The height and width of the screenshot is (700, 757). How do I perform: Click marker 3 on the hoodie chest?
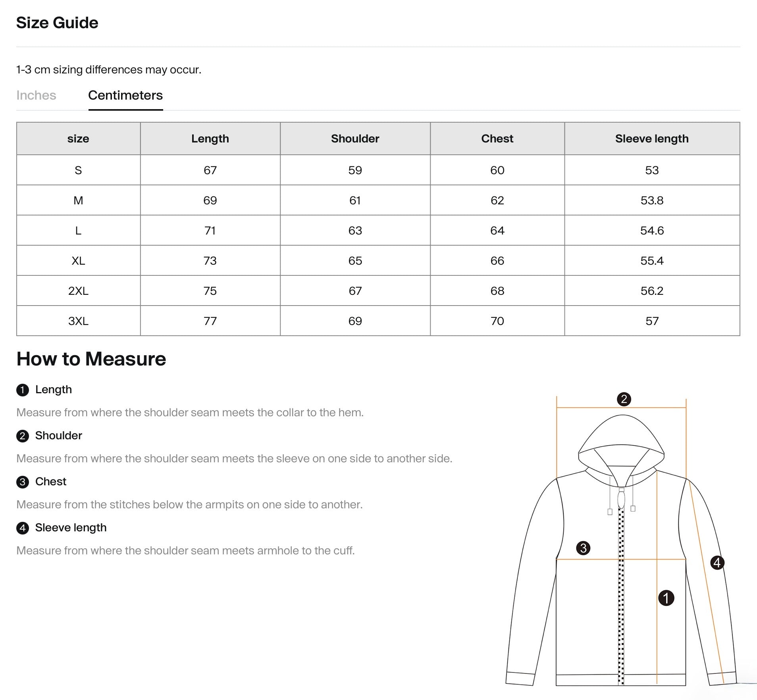click(x=583, y=548)
